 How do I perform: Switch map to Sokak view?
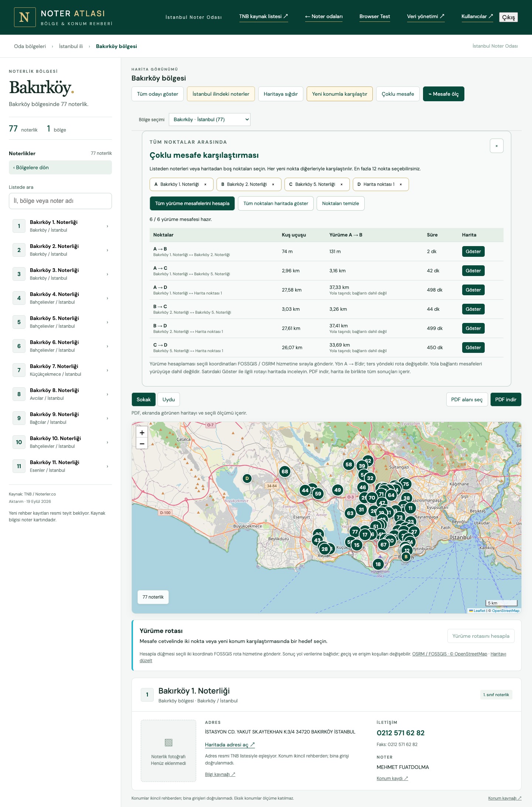click(x=144, y=399)
